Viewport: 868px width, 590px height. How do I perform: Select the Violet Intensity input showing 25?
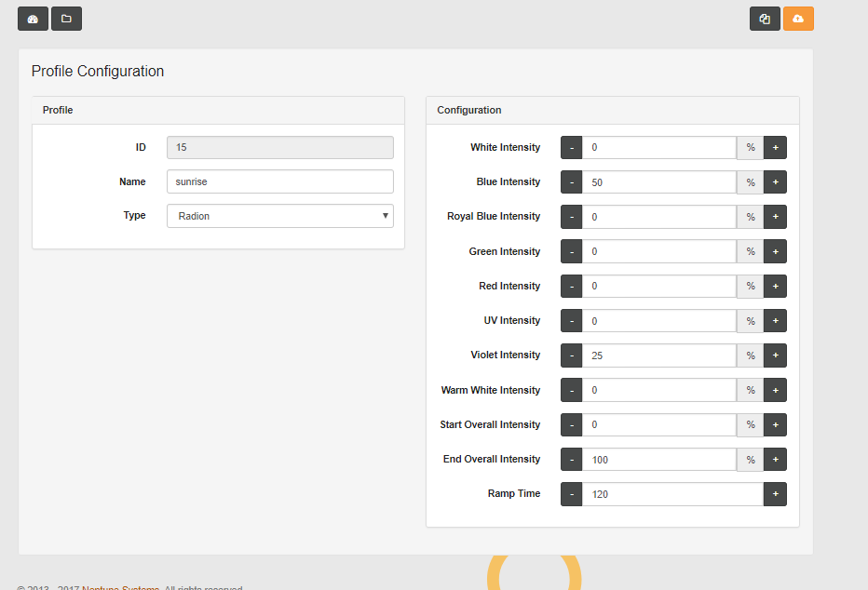coord(659,355)
